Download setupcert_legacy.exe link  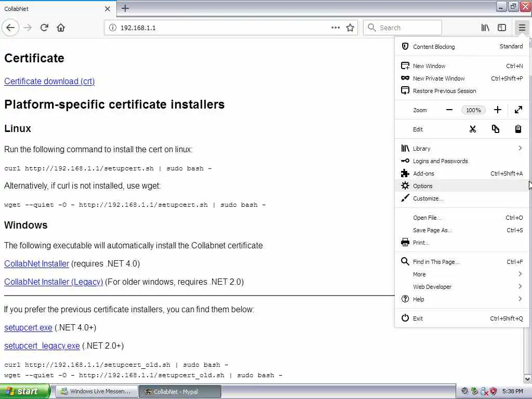click(42, 345)
